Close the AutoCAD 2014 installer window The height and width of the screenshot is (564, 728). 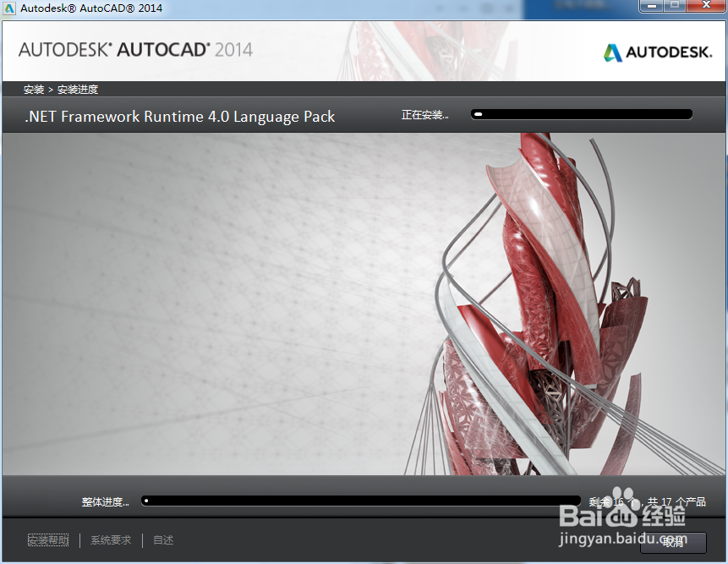[706, 6]
